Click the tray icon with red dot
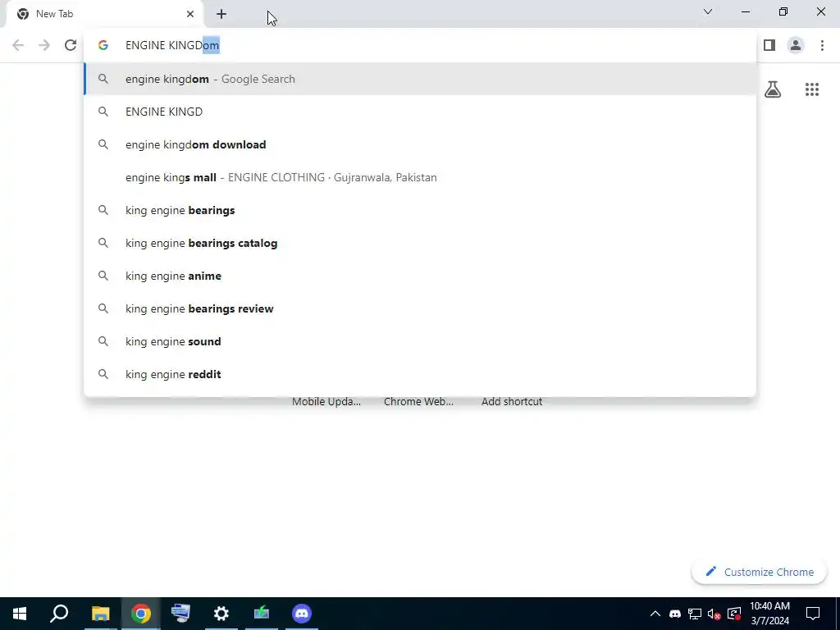 [734, 614]
